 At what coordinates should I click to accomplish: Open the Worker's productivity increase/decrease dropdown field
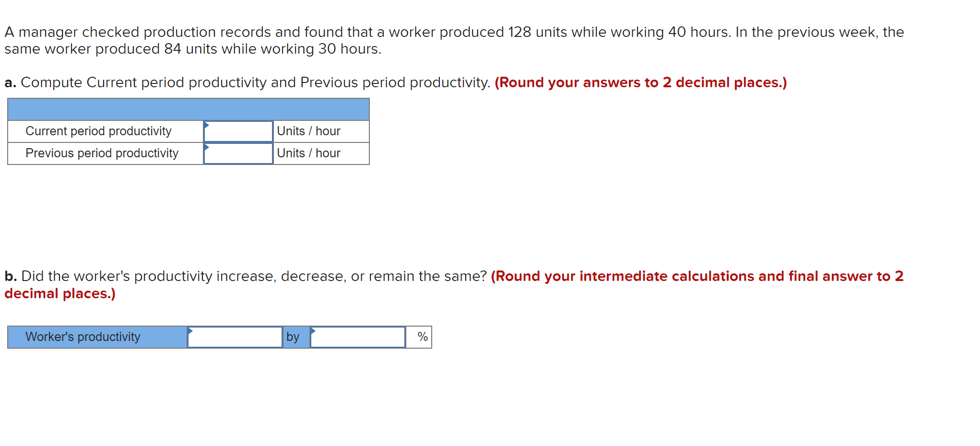pyautogui.click(x=235, y=337)
